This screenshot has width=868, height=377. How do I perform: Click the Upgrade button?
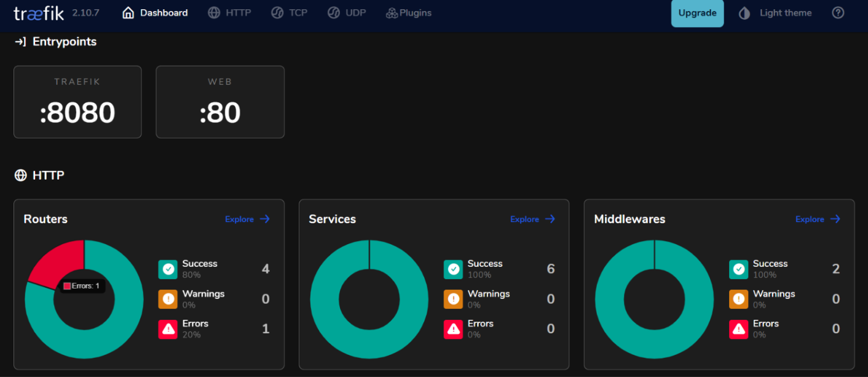point(697,13)
